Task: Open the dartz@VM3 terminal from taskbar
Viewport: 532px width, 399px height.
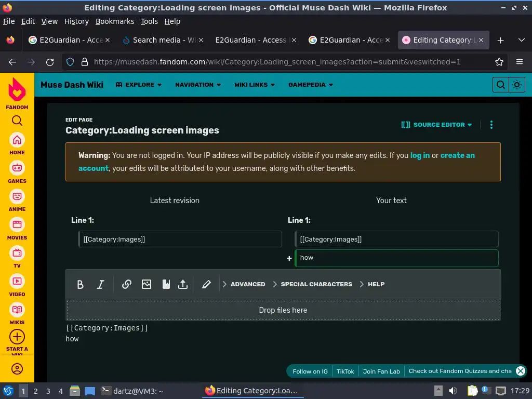Action: [x=132, y=391]
